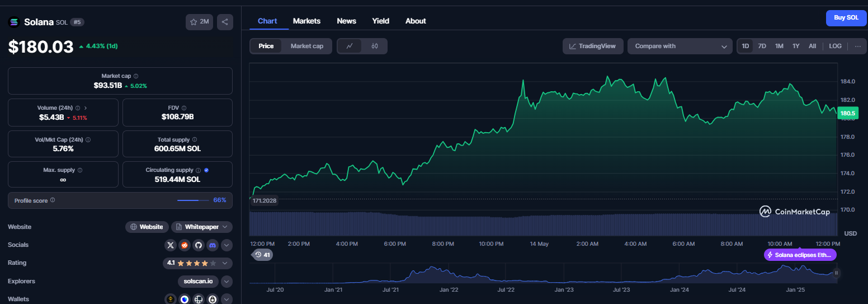
Task: Open the Solana eclipses Eth... news tag
Action: click(x=800, y=255)
